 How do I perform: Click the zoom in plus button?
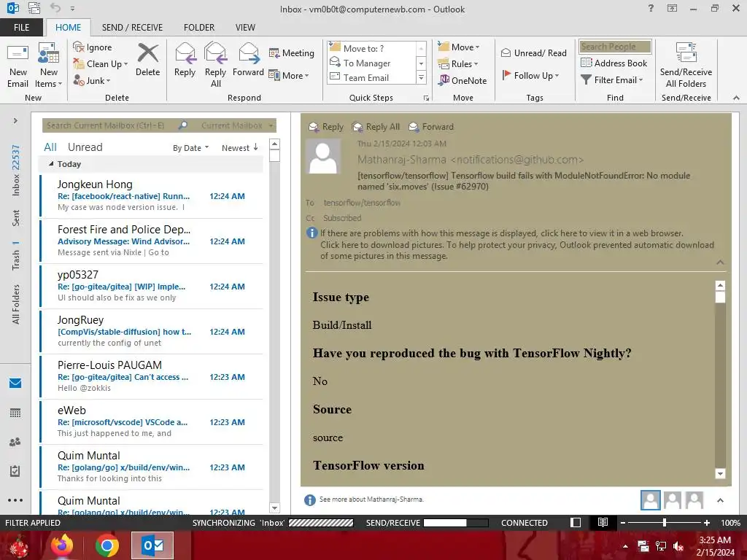(x=707, y=522)
